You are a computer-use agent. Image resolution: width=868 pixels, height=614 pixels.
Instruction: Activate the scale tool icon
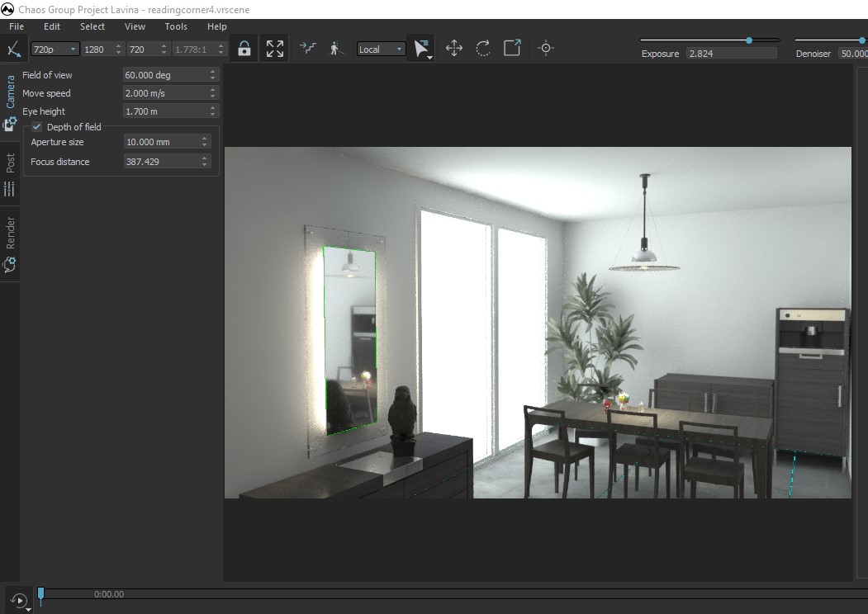click(x=512, y=49)
